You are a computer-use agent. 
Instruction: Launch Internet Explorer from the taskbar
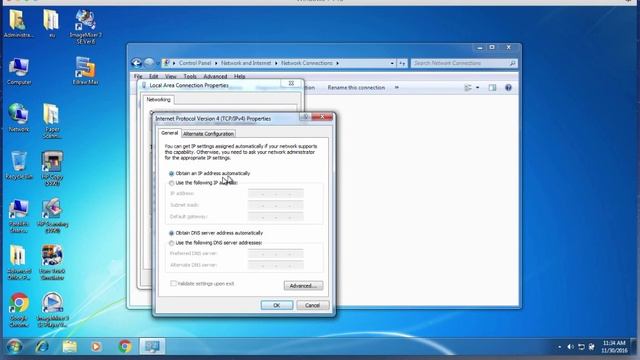pos(42,347)
